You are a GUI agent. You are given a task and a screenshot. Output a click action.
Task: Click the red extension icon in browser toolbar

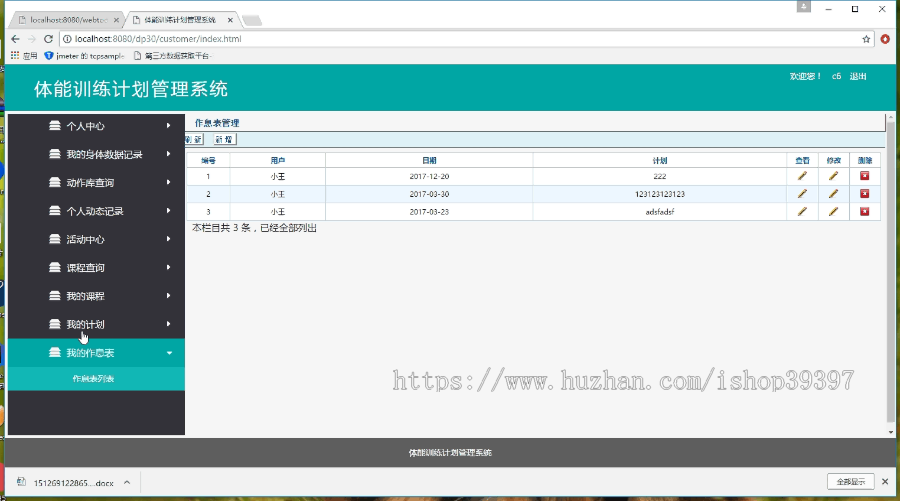tap(885, 39)
